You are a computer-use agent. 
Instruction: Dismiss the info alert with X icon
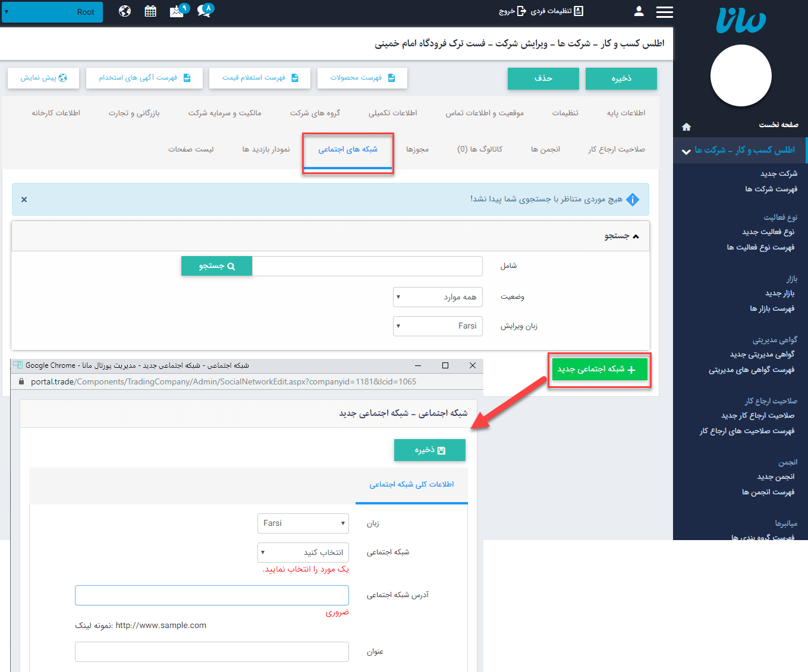point(24,200)
